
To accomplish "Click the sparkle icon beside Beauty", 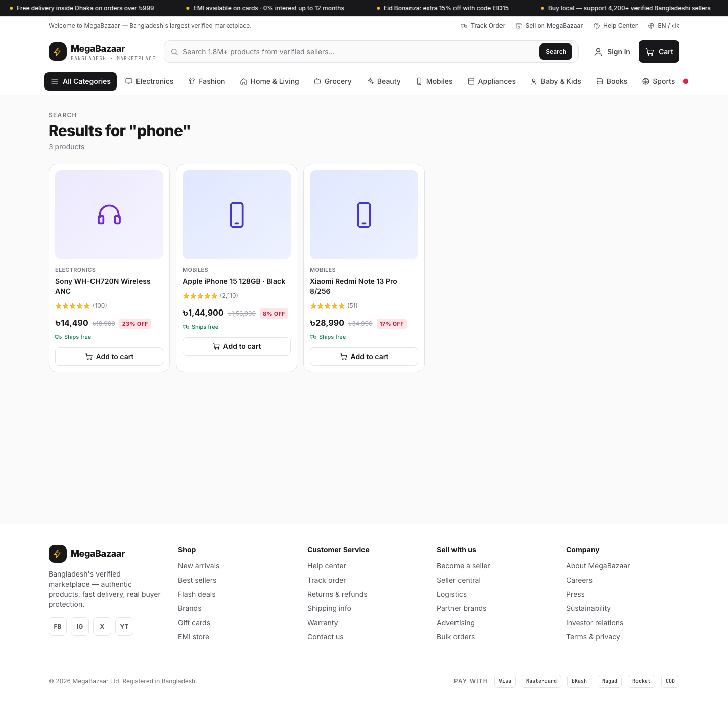I will click(x=371, y=81).
